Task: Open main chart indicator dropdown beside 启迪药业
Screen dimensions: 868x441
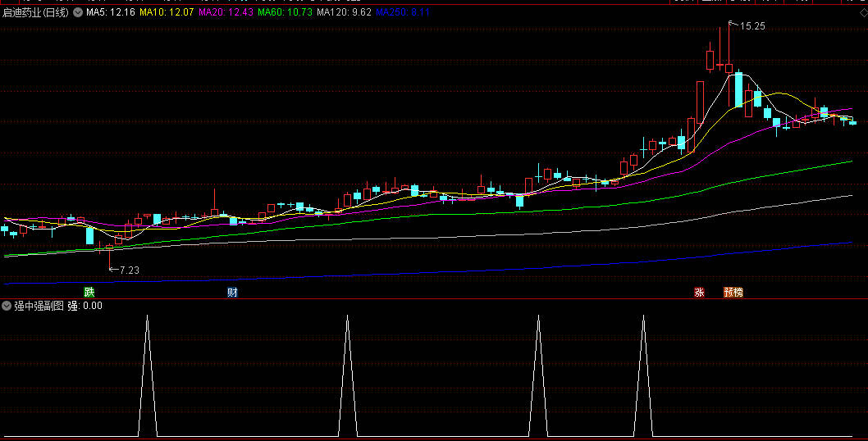Action: 78,13
